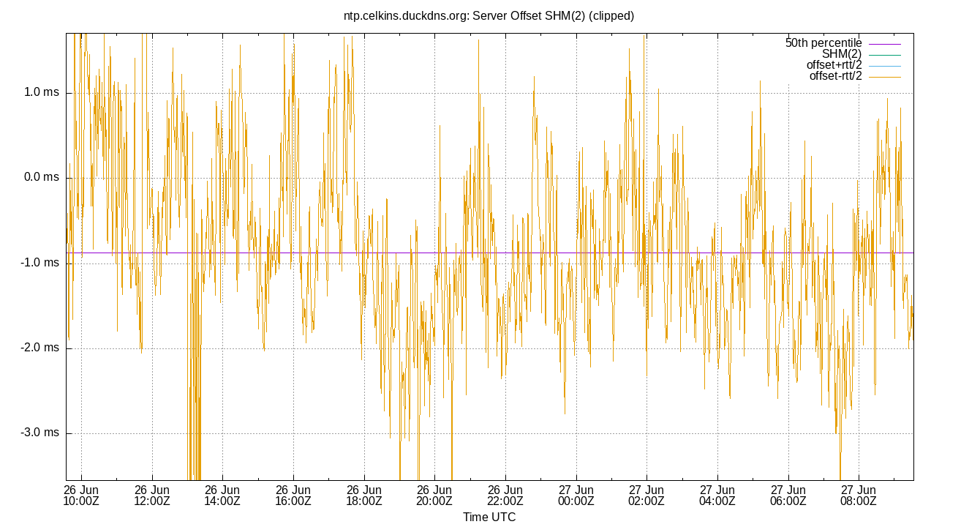Click the '26 Jun 12:00Z' time label
The height and width of the screenshot is (527, 980).
pyautogui.click(x=152, y=496)
